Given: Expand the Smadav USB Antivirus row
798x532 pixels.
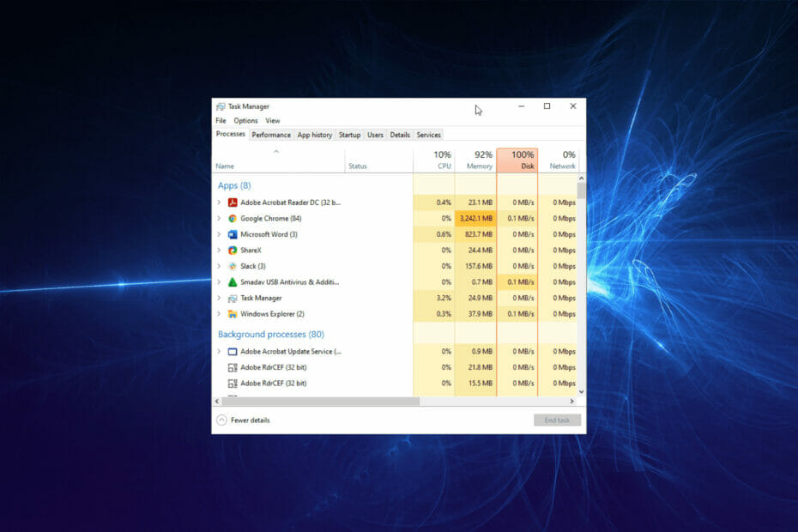Looking at the screenshot, I should click(219, 282).
